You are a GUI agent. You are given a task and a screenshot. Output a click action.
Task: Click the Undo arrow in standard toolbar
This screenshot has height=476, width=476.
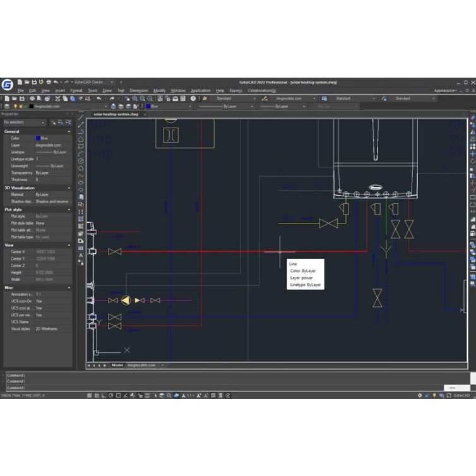98,98
